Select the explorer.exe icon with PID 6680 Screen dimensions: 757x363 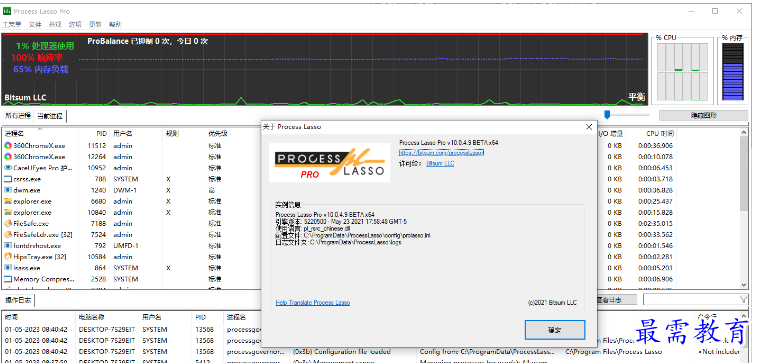point(8,201)
